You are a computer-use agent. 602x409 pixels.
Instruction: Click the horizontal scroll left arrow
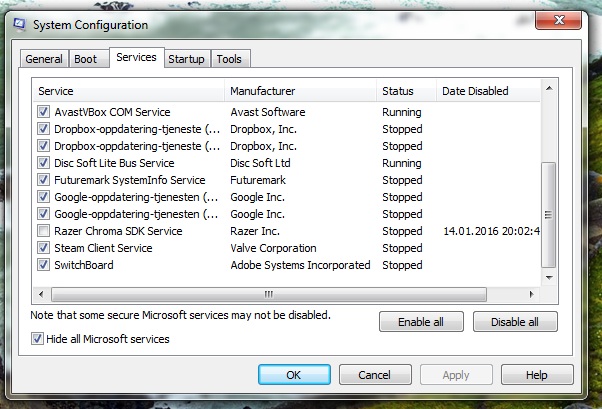pyautogui.click(x=41, y=295)
